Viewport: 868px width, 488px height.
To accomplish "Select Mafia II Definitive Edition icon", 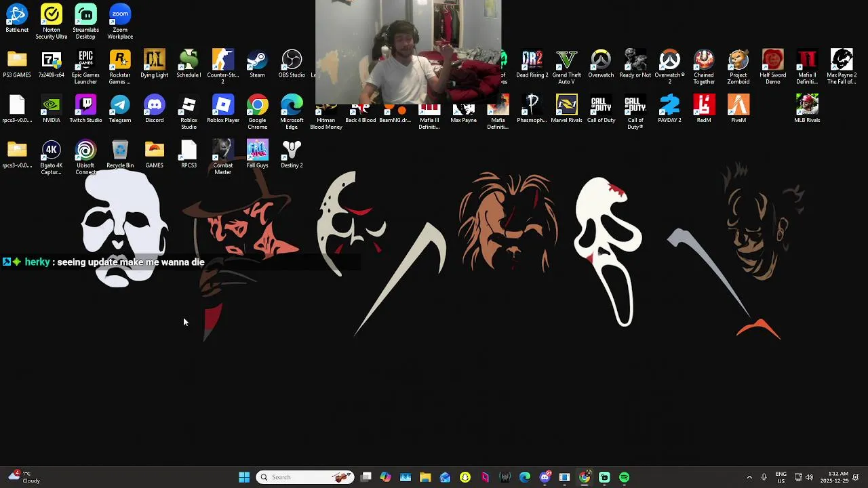I will coord(807,67).
